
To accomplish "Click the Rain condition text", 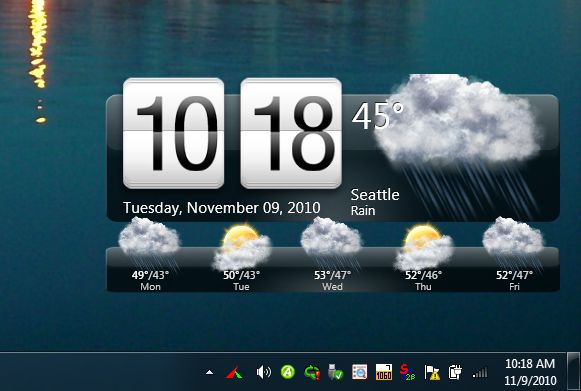I will [363, 211].
